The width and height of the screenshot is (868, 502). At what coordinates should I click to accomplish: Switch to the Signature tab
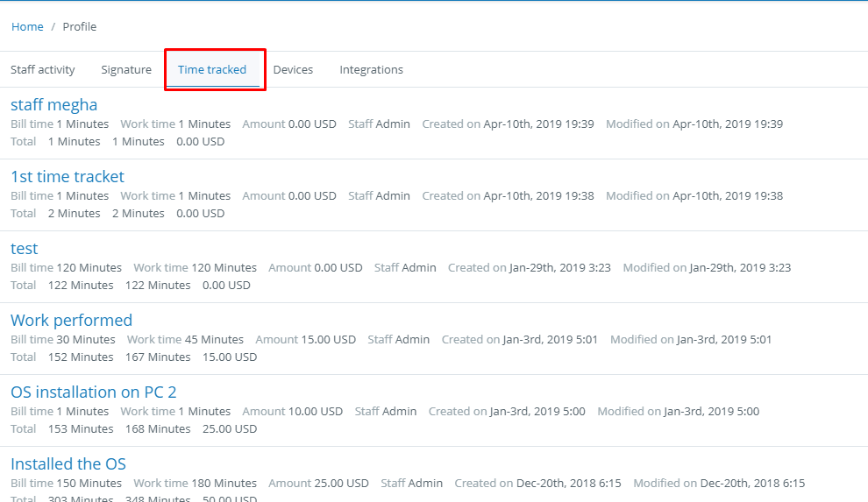pyautogui.click(x=126, y=70)
